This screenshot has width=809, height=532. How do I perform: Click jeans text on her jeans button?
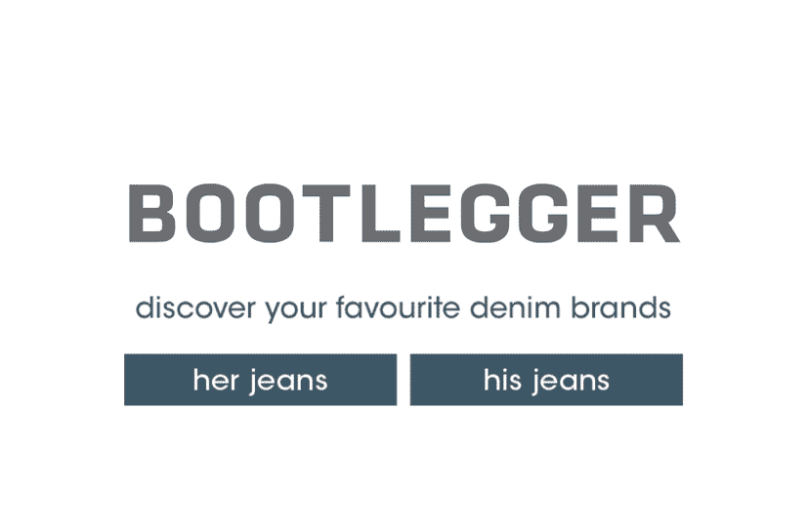point(288,382)
